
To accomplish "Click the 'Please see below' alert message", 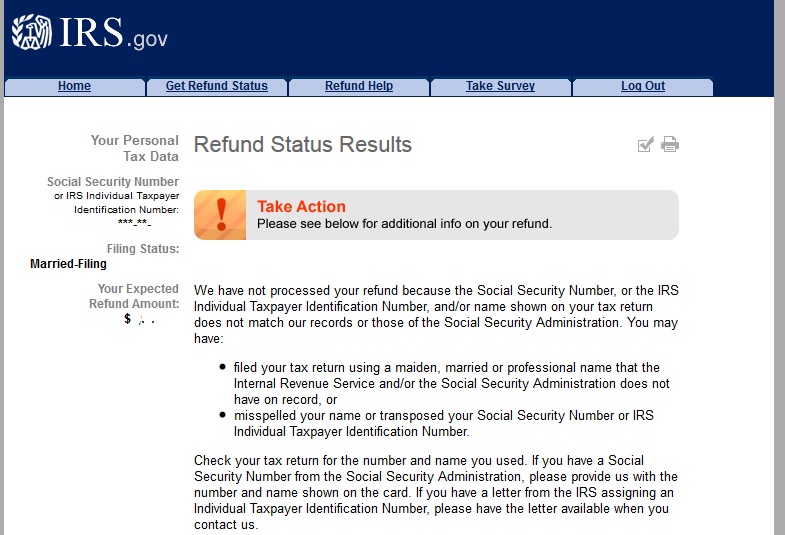I will pyautogui.click(x=404, y=224).
